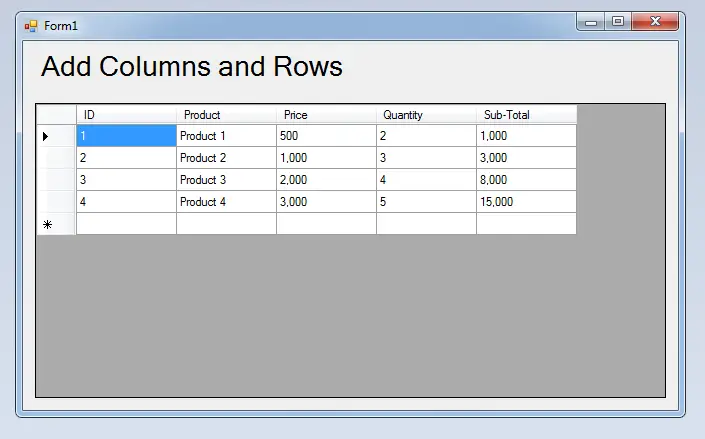Click the Sub-Total column header
705x439 pixels.
tap(527, 115)
